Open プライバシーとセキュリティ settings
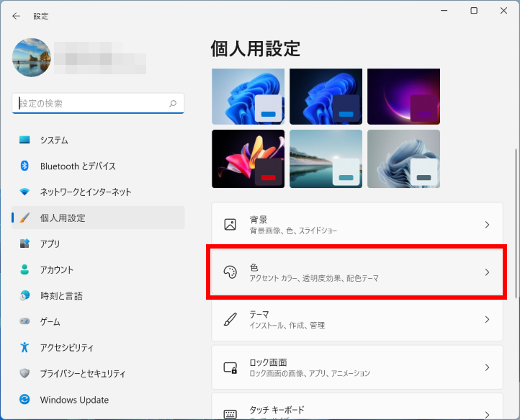520x420 pixels. (98, 373)
